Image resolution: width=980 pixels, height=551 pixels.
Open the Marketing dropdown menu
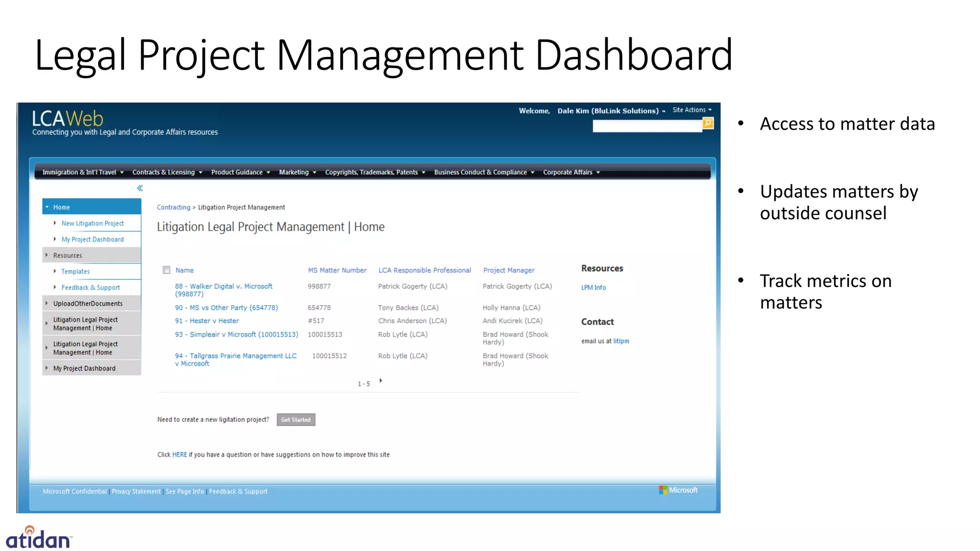point(298,172)
